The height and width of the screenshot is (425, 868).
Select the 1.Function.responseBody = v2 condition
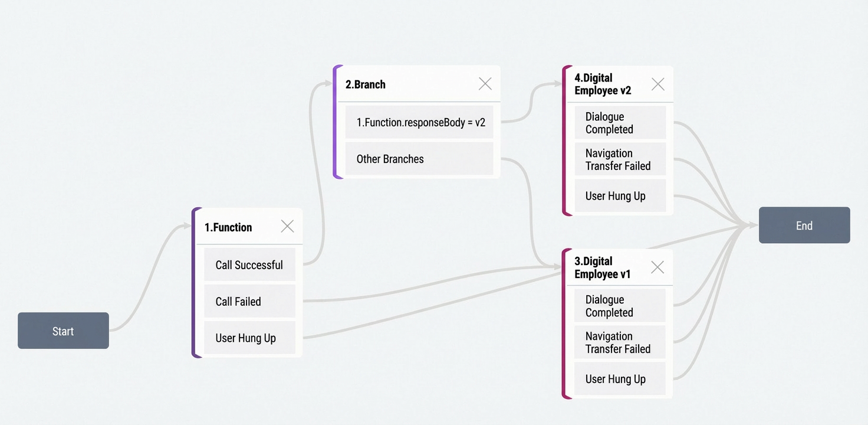419,122
